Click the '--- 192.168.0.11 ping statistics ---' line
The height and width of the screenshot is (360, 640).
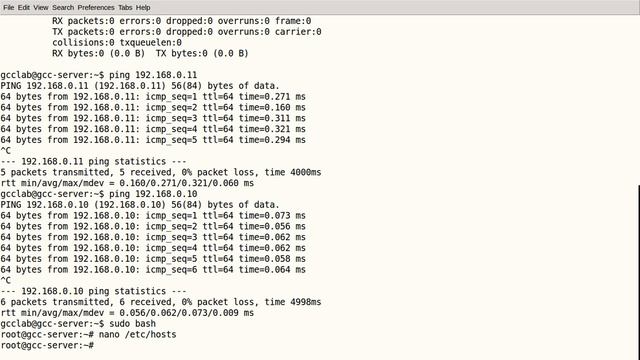93,162
